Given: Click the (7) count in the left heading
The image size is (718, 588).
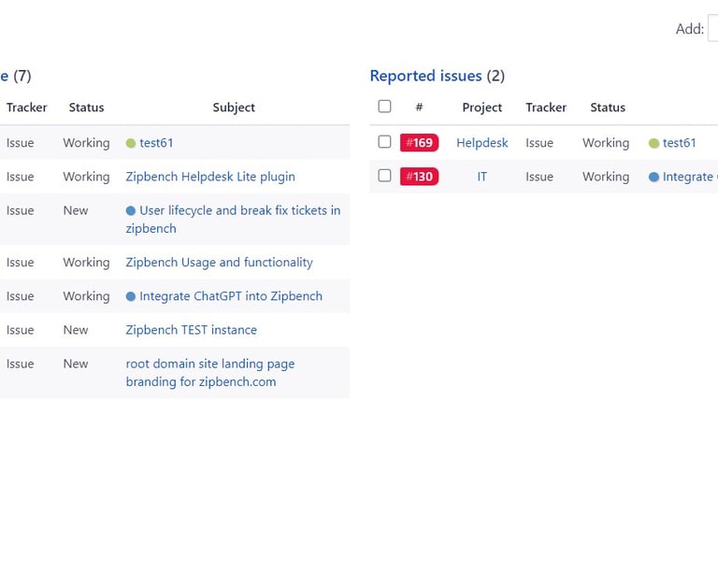Looking at the screenshot, I should coord(22,76).
